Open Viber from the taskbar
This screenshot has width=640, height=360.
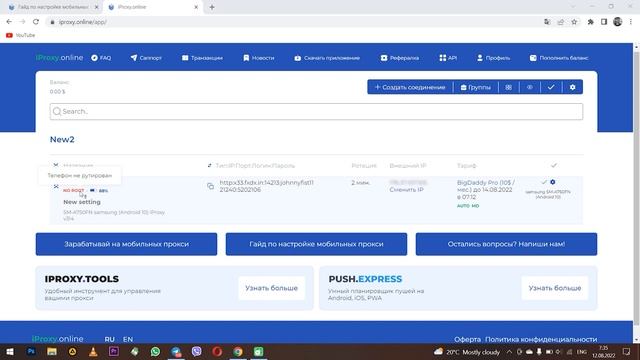[x=197, y=351]
